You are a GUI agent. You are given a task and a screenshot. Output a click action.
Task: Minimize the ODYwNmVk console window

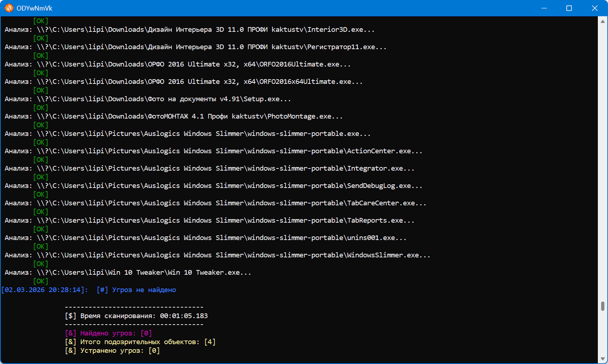pyautogui.click(x=544, y=8)
